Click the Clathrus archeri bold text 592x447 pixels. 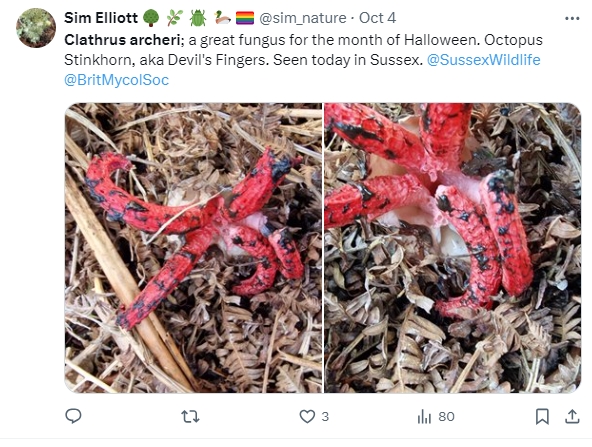click(x=122, y=40)
